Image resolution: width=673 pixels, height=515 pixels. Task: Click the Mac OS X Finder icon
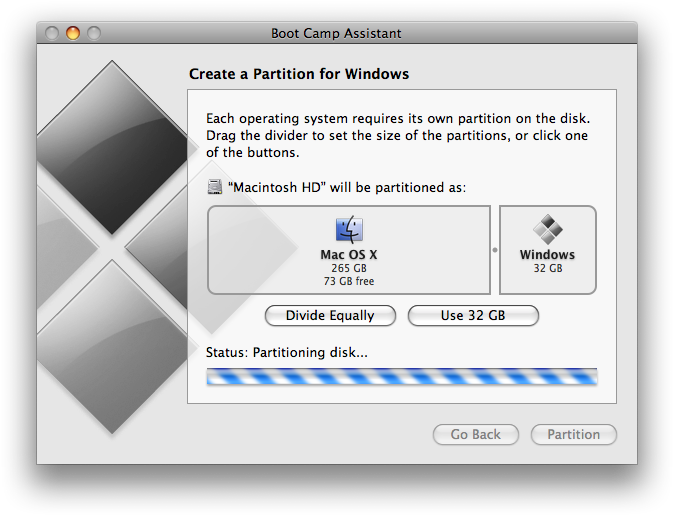click(349, 229)
